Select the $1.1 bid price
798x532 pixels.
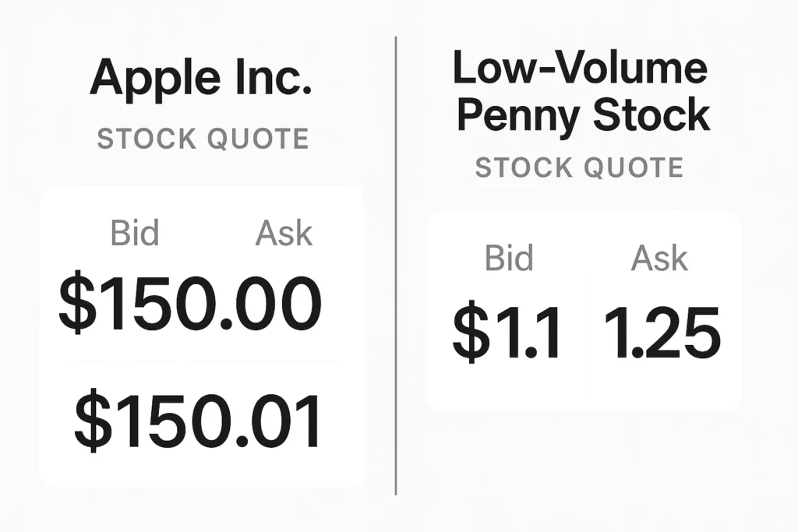(x=507, y=334)
